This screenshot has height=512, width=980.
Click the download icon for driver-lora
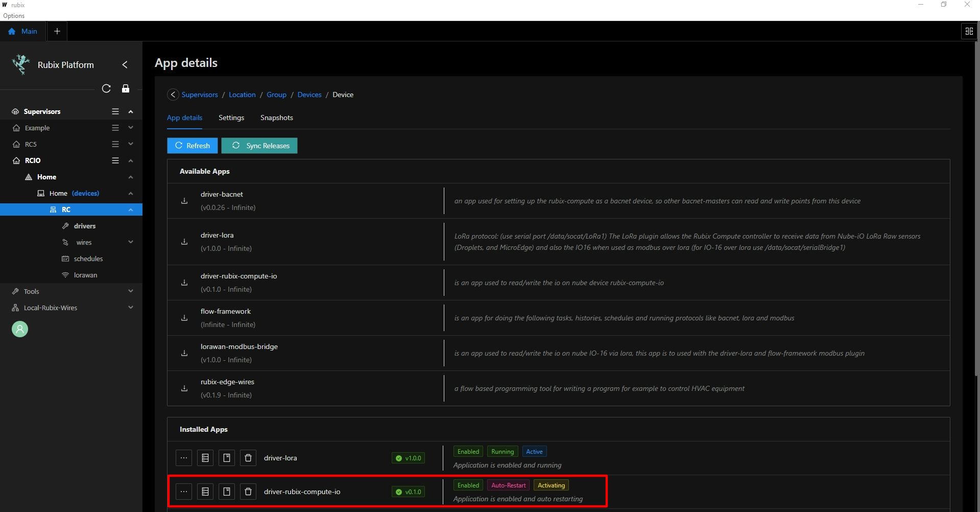pos(184,242)
